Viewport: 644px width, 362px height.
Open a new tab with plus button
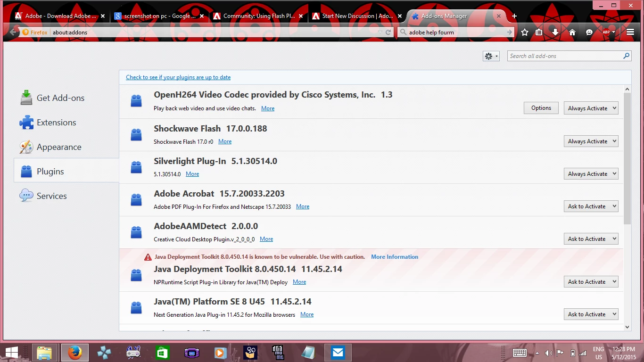click(514, 16)
